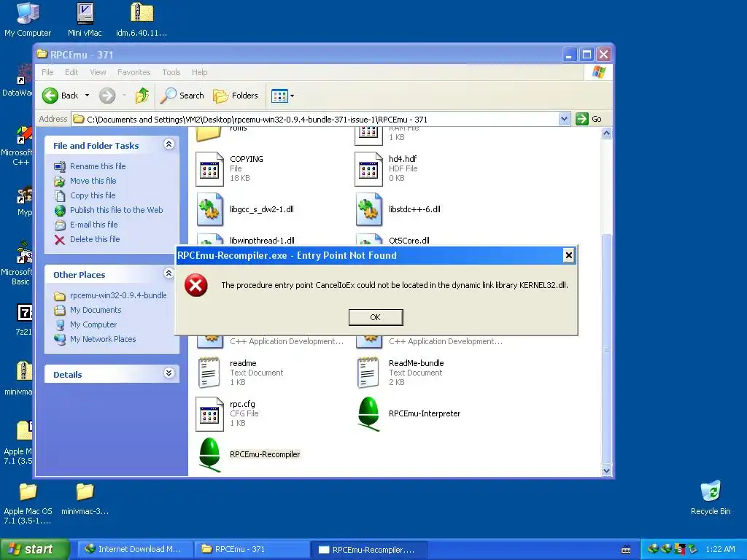Open the File menu
Image resolution: width=747 pixels, height=560 pixels.
pyautogui.click(x=47, y=72)
